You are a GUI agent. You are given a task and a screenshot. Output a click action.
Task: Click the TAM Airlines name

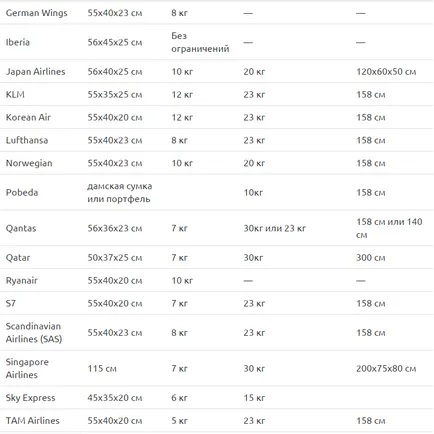[x=32, y=421]
